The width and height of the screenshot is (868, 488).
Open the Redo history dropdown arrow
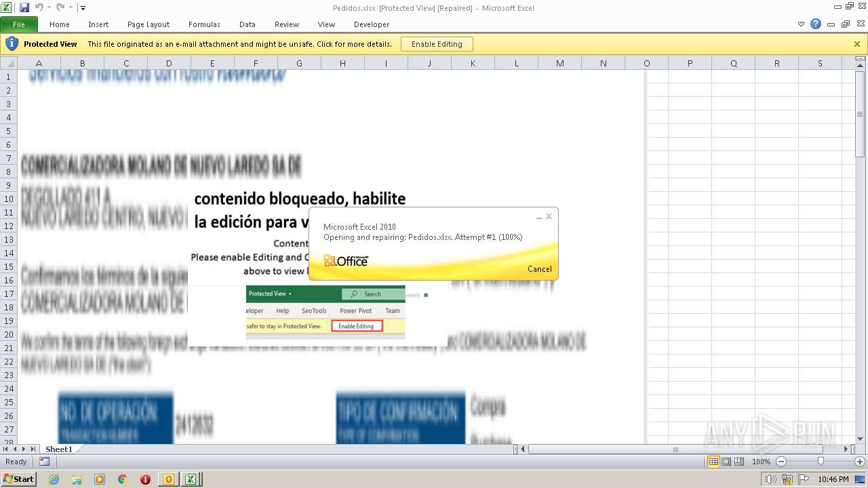(x=71, y=8)
